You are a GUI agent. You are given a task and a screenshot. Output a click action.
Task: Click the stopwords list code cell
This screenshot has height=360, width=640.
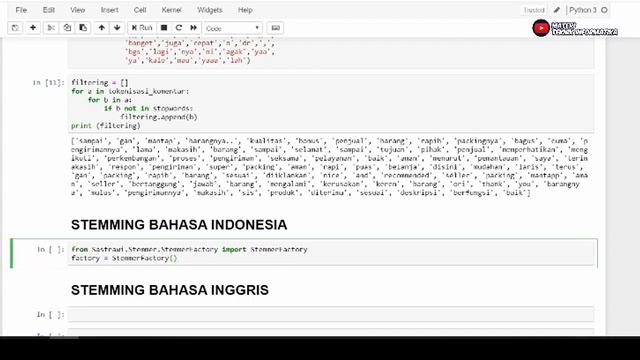pyautogui.click(x=331, y=53)
